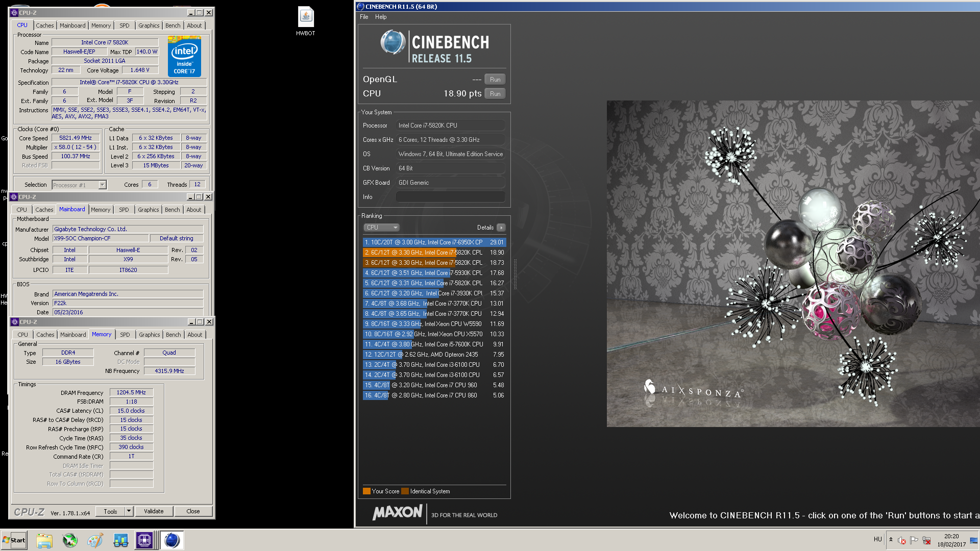Open the Tools dropdown arrow
Image resolution: width=980 pixels, height=551 pixels.
(x=129, y=511)
